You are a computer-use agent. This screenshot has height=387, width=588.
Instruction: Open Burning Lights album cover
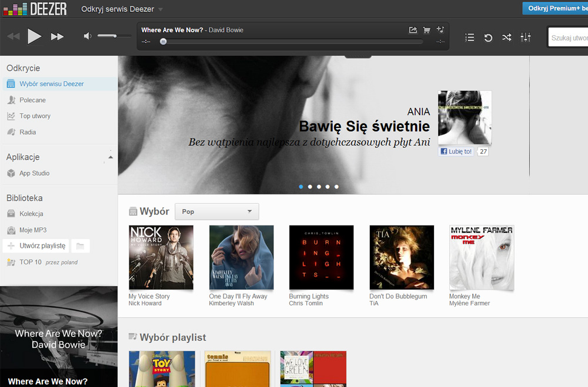322,257
